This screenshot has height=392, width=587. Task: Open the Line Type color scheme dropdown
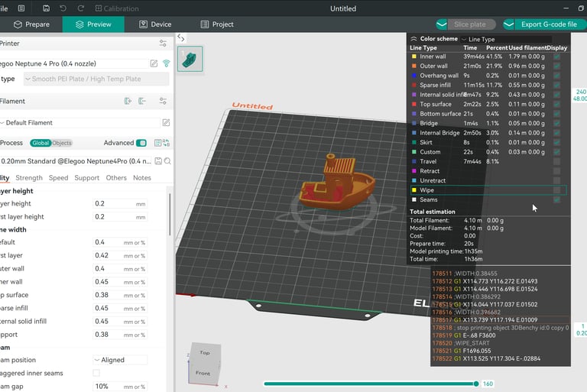(506, 39)
